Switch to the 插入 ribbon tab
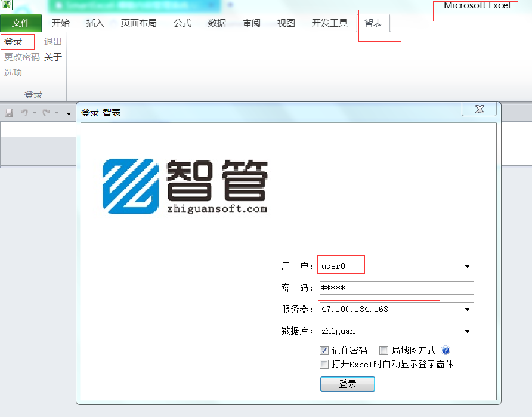 click(95, 23)
